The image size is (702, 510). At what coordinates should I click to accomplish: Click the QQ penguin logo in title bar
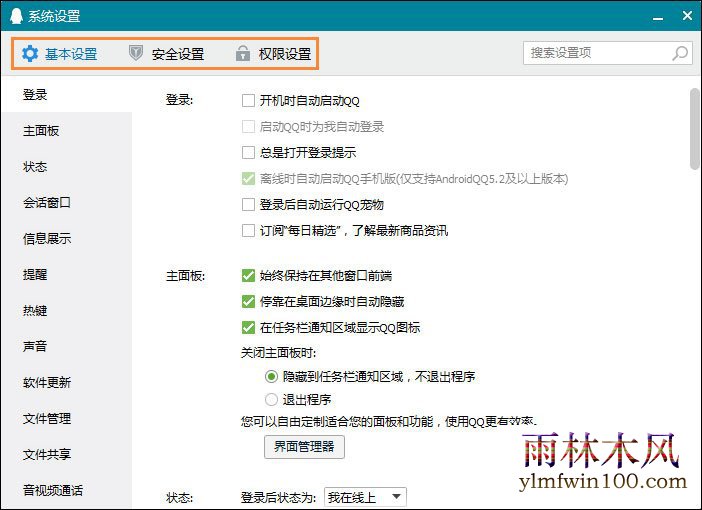coord(16,16)
